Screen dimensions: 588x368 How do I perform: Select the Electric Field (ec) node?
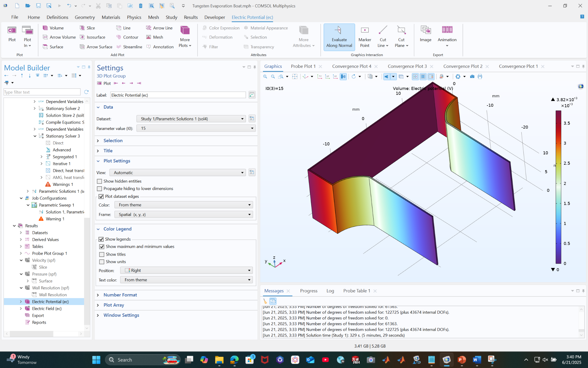(x=47, y=308)
